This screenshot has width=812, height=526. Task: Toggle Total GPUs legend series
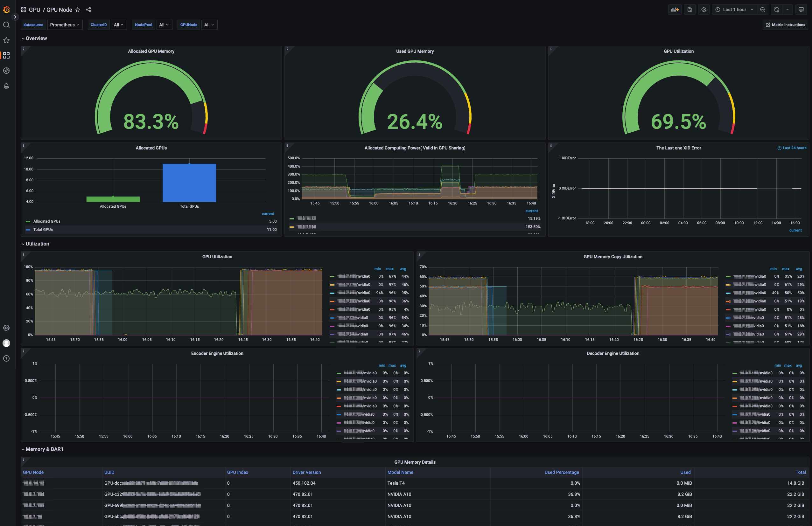point(43,229)
